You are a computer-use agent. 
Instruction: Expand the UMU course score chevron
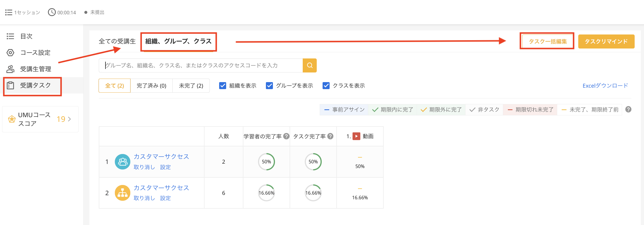point(70,119)
